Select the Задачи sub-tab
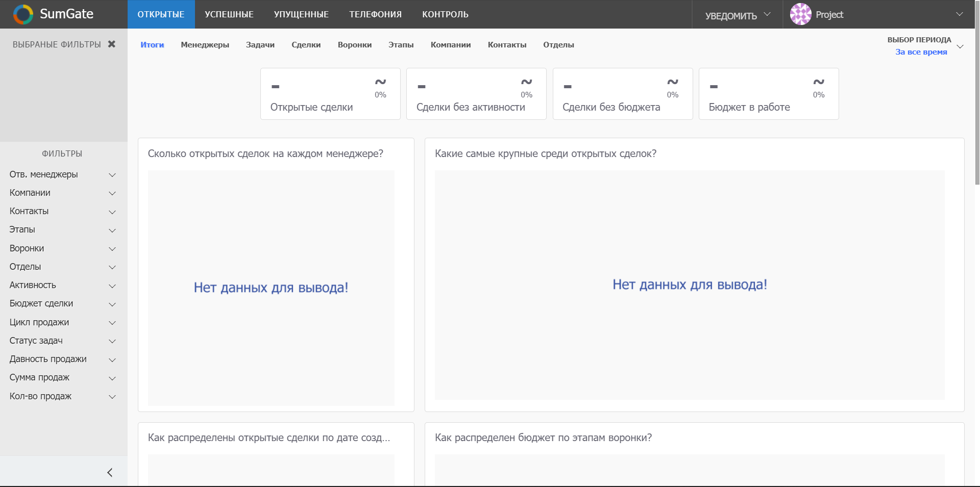The width and height of the screenshot is (980, 487). (x=260, y=45)
